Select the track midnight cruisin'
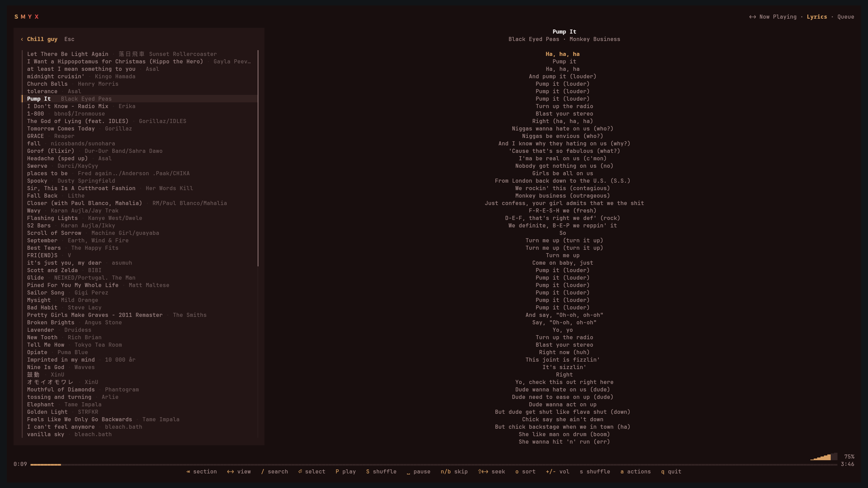Viewport: 868px width, 488px height. [x=140, y=77]
